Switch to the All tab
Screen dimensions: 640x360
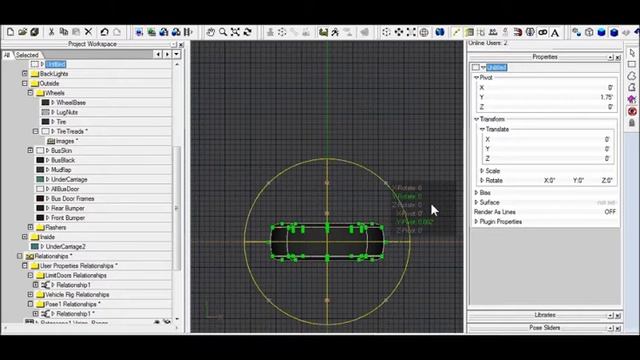(7, 55)
